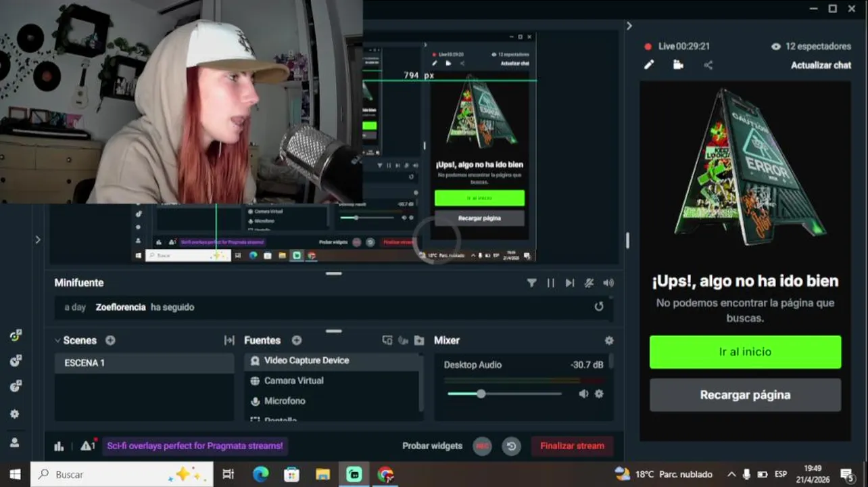Edit stream info with the pencil icon
Image resolution: width=868 pixels, height=487 pixels.
point(649,65)
